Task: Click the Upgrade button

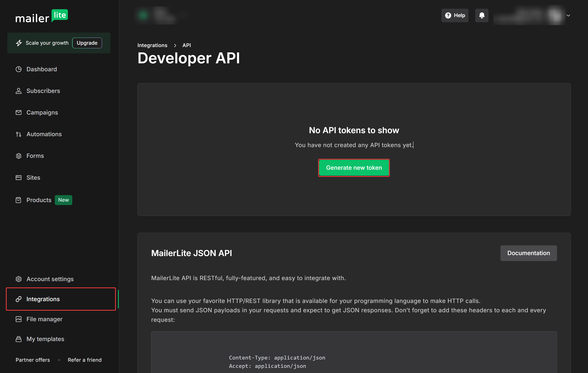Action: click(87, 43)
